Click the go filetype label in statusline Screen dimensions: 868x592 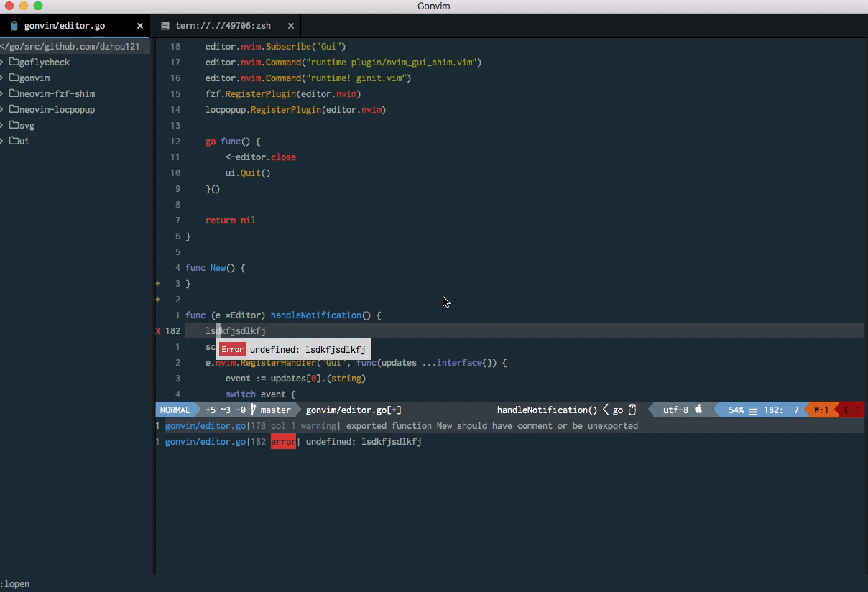(x=618, y=410)
